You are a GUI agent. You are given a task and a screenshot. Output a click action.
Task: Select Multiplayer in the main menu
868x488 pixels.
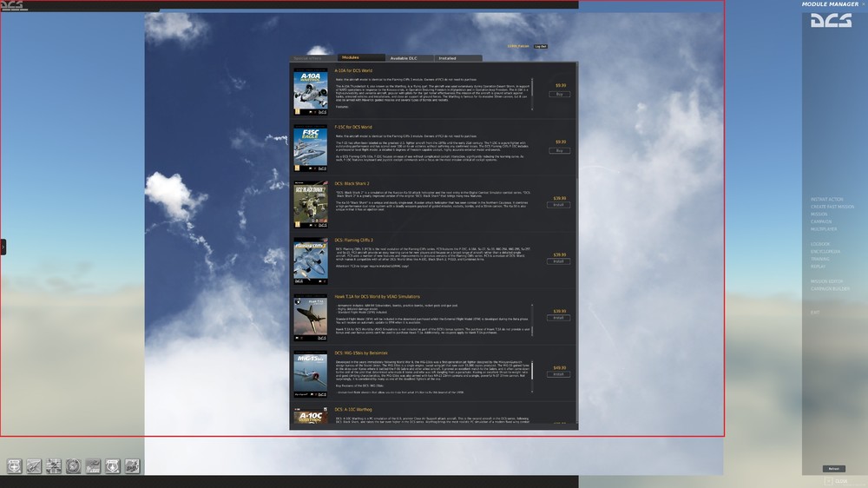coord(824,229)
